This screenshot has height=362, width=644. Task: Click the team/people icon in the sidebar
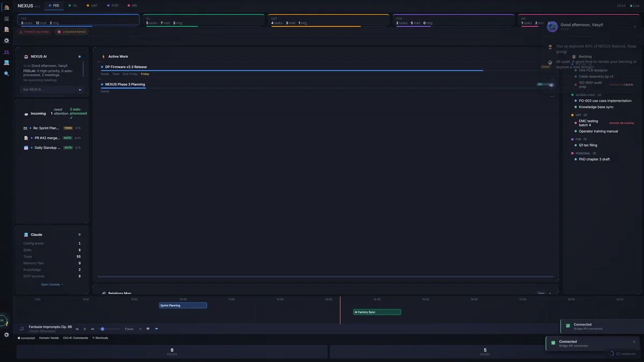click(6, 51)
